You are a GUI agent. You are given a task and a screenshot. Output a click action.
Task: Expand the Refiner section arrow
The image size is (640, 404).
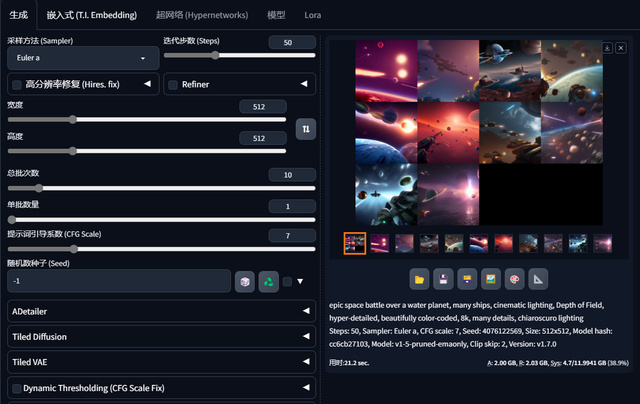[x=304, y=84]
